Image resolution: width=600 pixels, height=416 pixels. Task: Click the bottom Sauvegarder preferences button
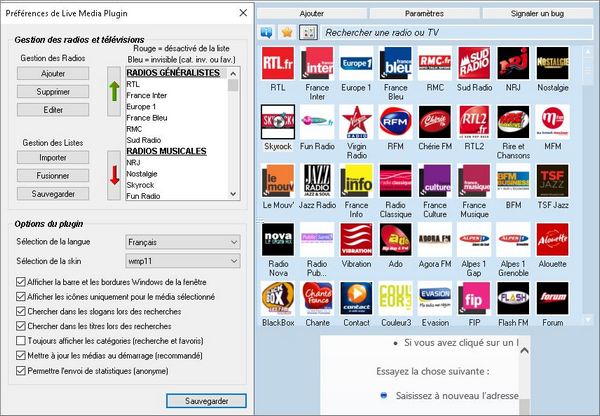tap(207, 401)
